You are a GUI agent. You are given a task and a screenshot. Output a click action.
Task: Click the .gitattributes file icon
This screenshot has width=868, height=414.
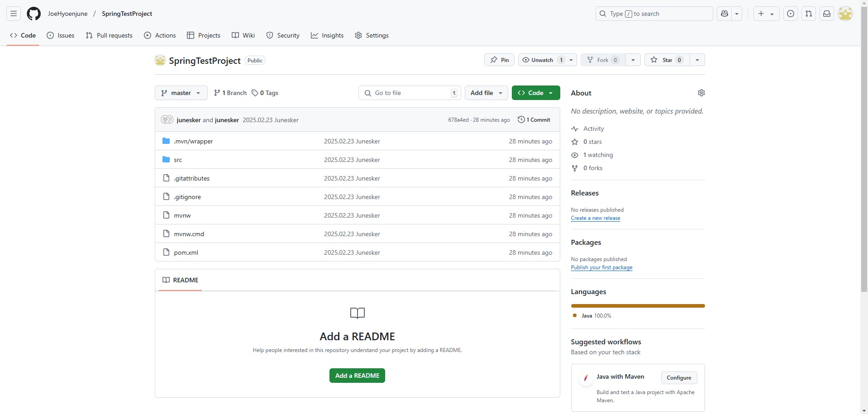[166, 178]
